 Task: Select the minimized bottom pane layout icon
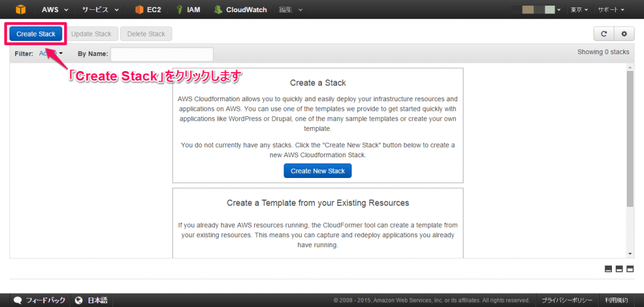(609, 269)
